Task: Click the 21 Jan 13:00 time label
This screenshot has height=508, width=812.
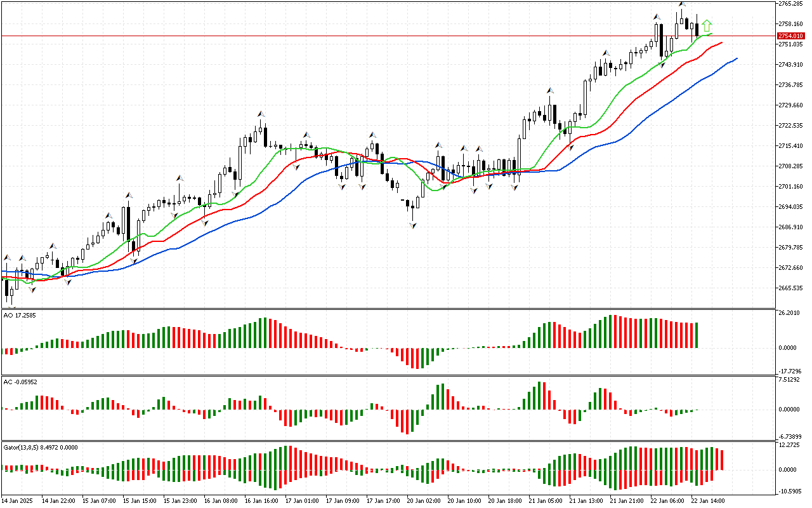Action: click(x=586, y=501)
